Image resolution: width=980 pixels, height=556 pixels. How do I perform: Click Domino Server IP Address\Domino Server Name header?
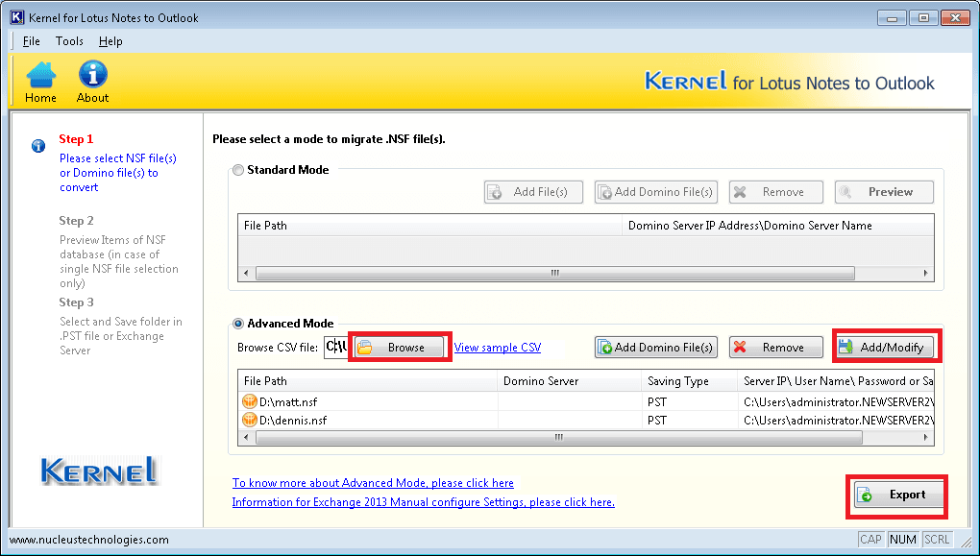coord(778,226)
